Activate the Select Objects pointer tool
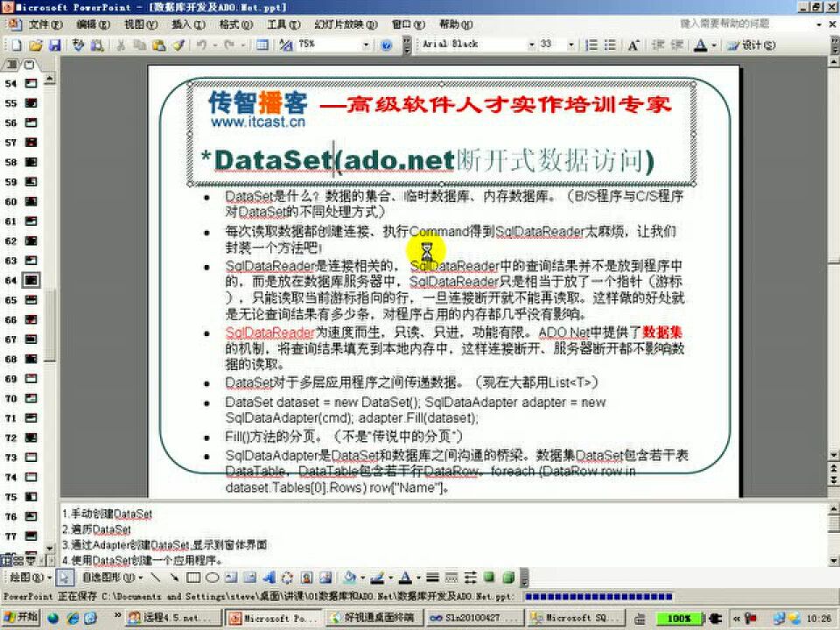 click(x=65, y=577)
